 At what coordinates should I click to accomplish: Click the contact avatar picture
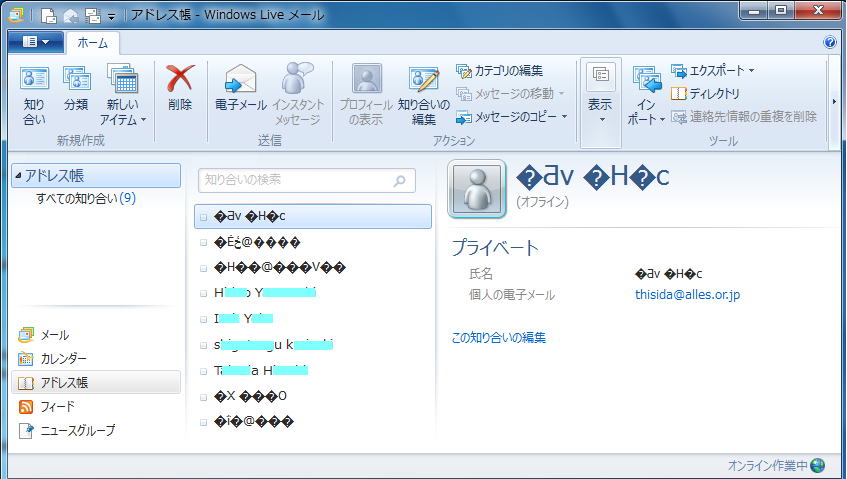[x=477, y=188]
